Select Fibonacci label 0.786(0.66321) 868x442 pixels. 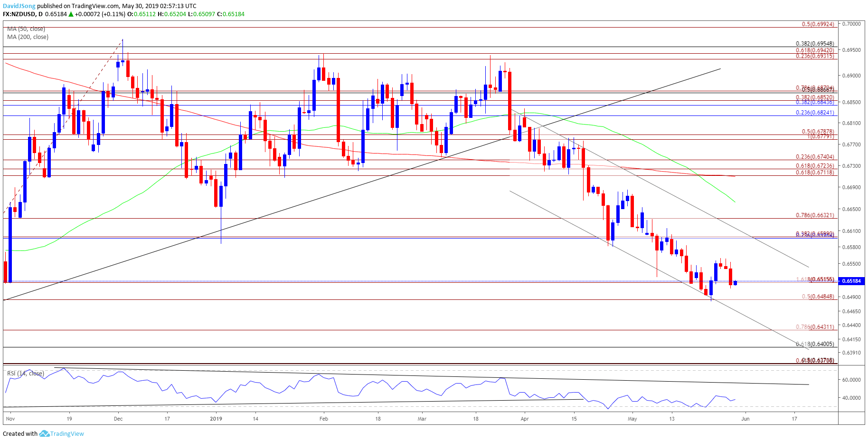pyautogui.click(x=815, y=215)
